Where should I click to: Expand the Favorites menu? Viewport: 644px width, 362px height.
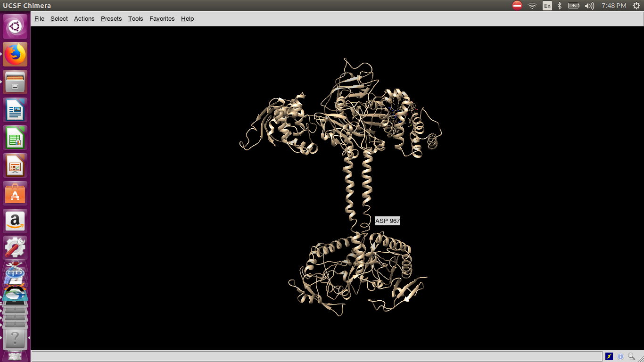[x=162, y=19]
